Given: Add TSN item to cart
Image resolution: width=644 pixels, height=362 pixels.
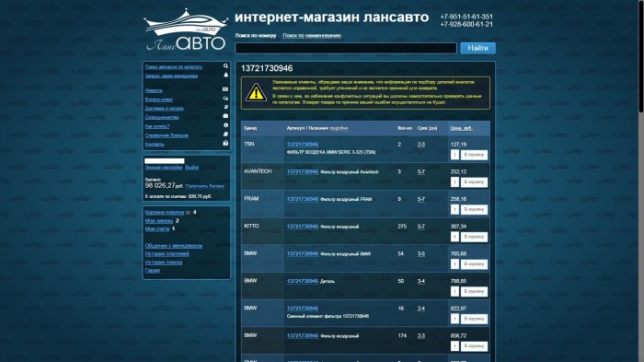Looking at the screenshot, I should 474,155.
